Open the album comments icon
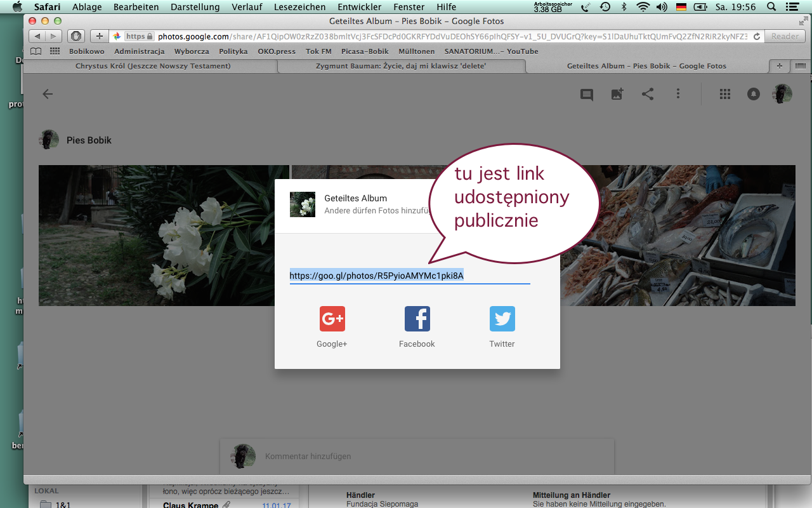The width and height of the screenshot is (812, 508). pyautogui.click(x=587, y=94)
